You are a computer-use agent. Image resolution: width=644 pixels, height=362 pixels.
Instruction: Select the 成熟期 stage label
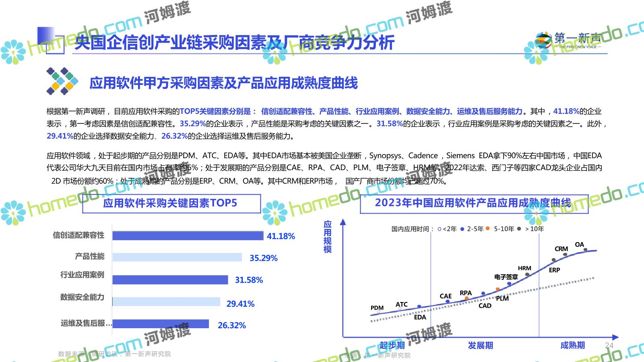point(572,345)
